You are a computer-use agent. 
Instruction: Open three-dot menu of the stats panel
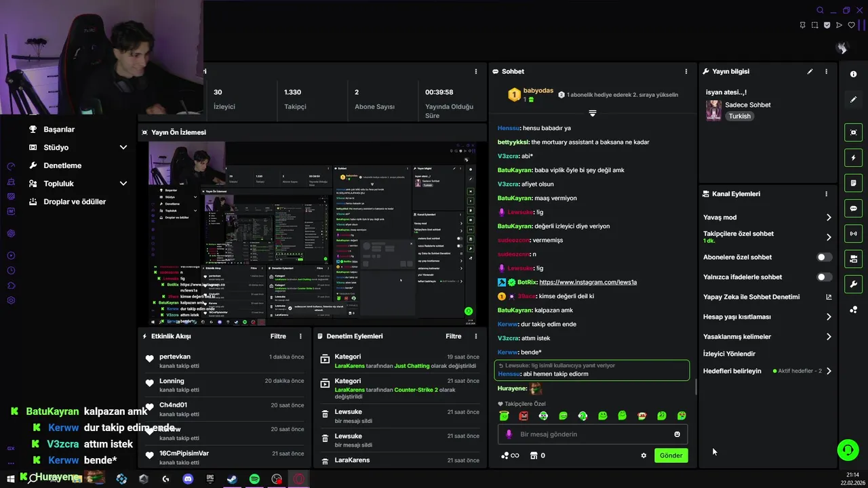coord(476,71)
